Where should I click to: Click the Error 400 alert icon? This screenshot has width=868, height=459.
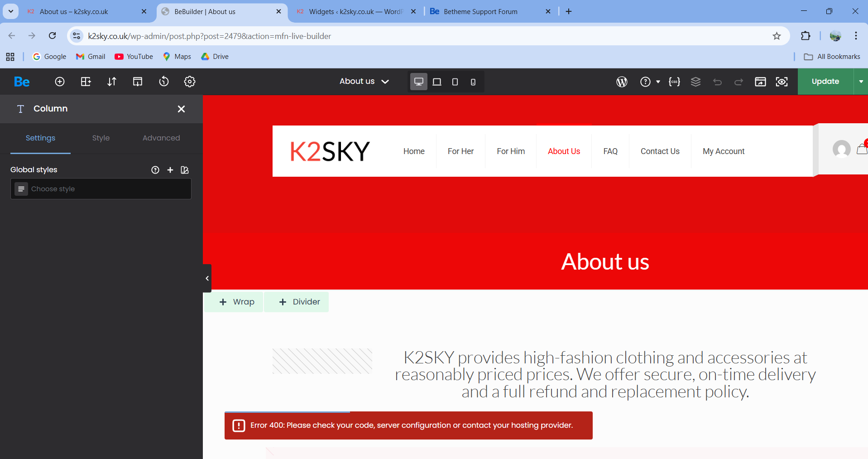pyautogui.click(x=239, y=425)
